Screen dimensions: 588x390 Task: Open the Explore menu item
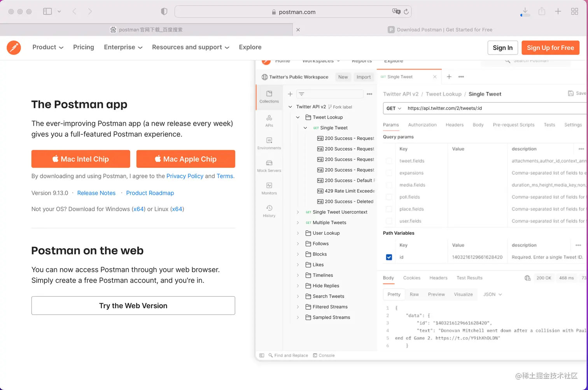[x=250, y=47]
